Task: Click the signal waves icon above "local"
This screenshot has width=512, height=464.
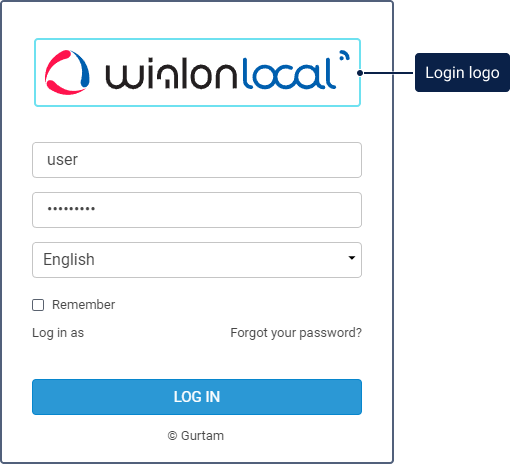Action: pyautogui.click(x=345, y=56)
